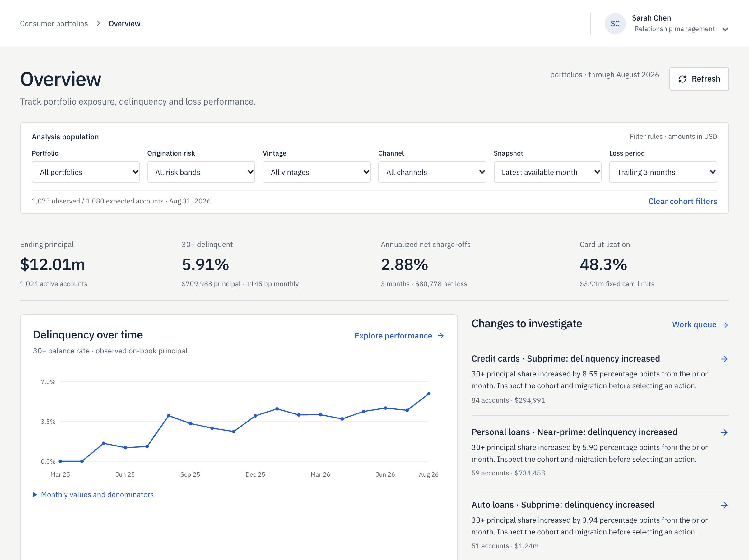The height and width of the screenshot is (560, 749).
Task: Click the '$12.01m' ending principal value
Action: (53, 264)
